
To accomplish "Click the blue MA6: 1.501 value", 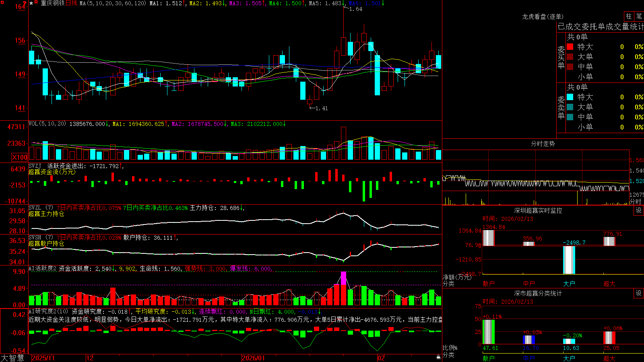I will tap(365, 3).
